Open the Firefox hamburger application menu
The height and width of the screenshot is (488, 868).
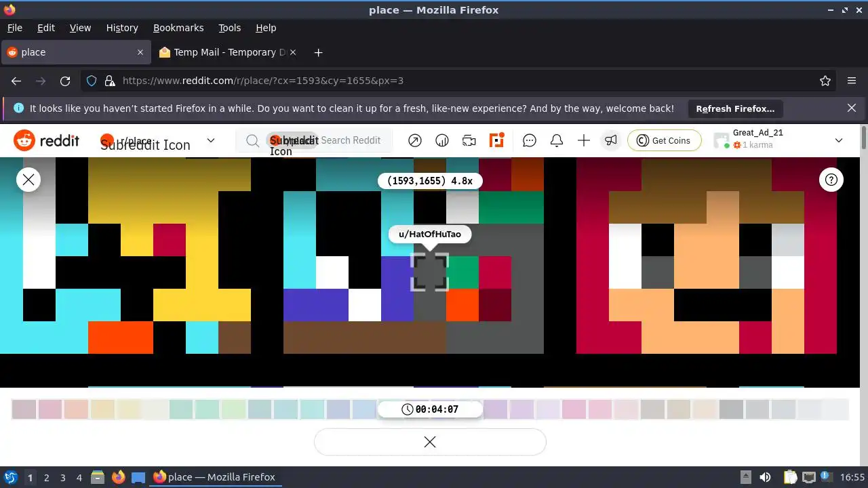[x=852, y=81]
